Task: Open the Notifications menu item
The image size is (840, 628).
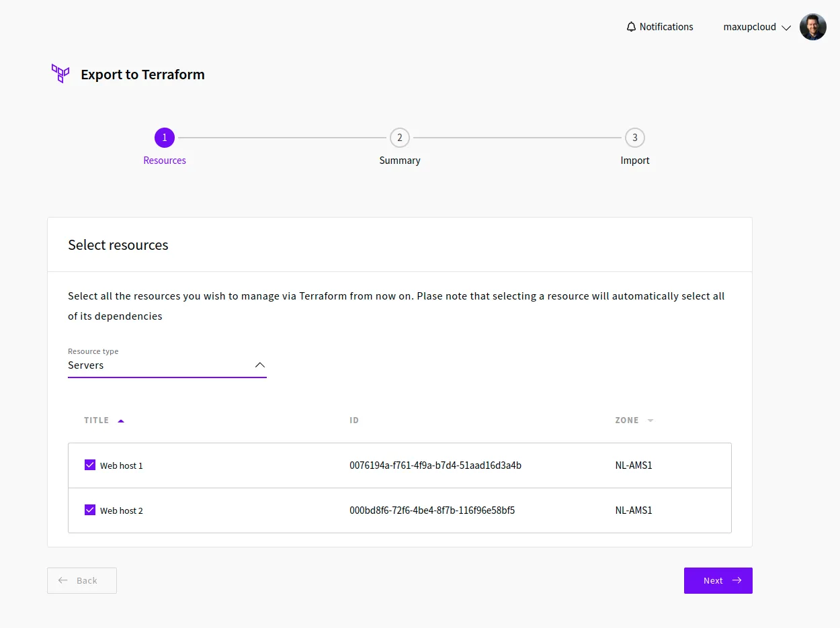Action: [665, 27]
